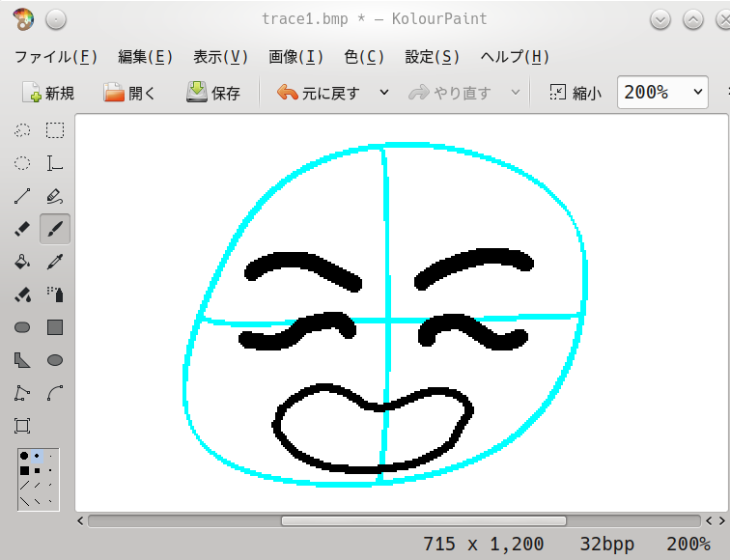Screen dimensions: 730x560
Task: Open the 200% zoom level combo box
Action: (662, 92)
